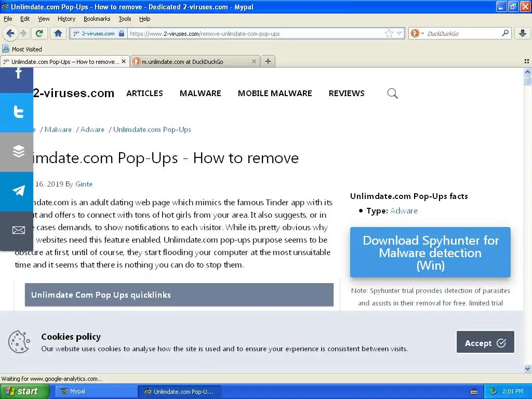Click the Forward navigation arrow
The height and width of the screenshot is (399, 532).
click(x=23, y=34)
